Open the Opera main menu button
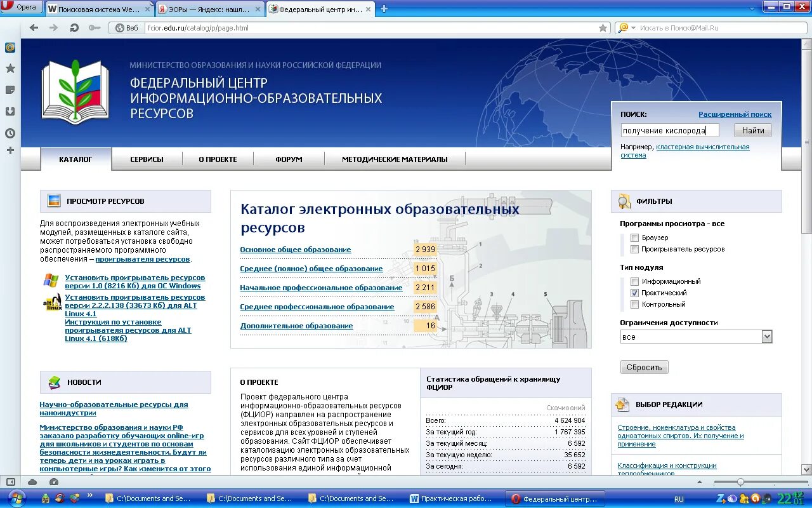812x508 pixels. [x=22, y=8]
